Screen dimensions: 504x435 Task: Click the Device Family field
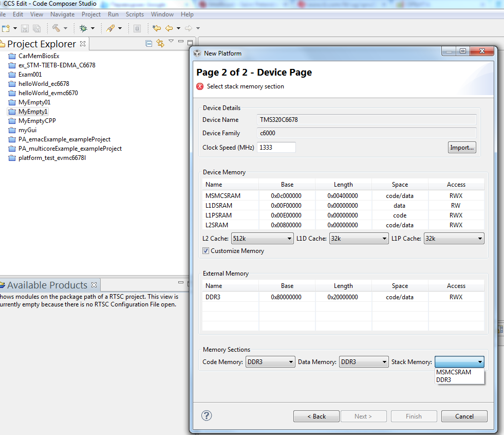coord(366,133)
